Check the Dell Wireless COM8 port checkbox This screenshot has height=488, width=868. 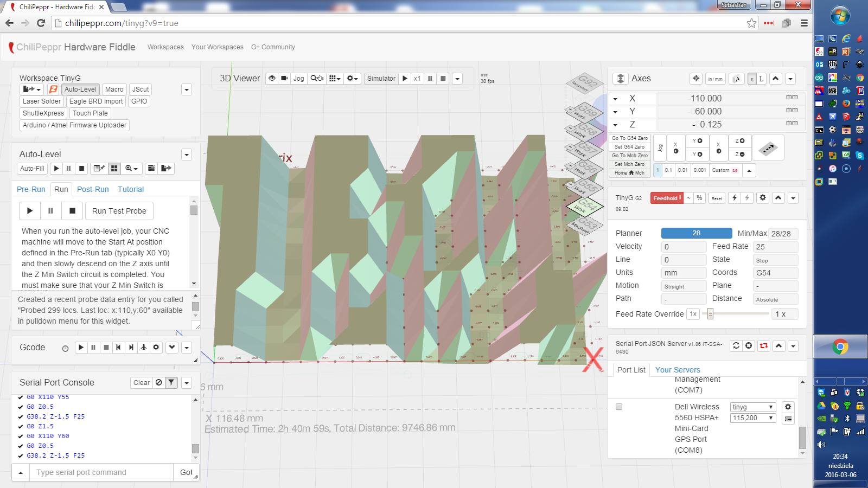point(619,407)
